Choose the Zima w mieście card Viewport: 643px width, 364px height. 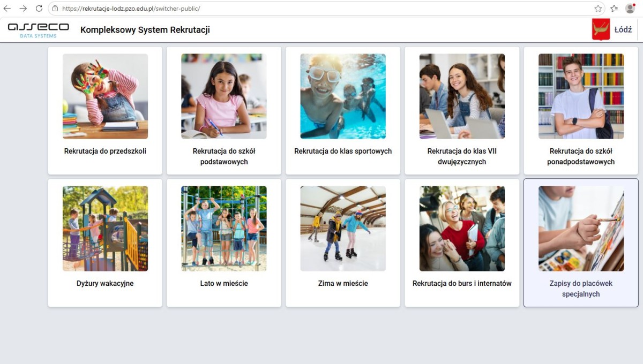point(343,243)
